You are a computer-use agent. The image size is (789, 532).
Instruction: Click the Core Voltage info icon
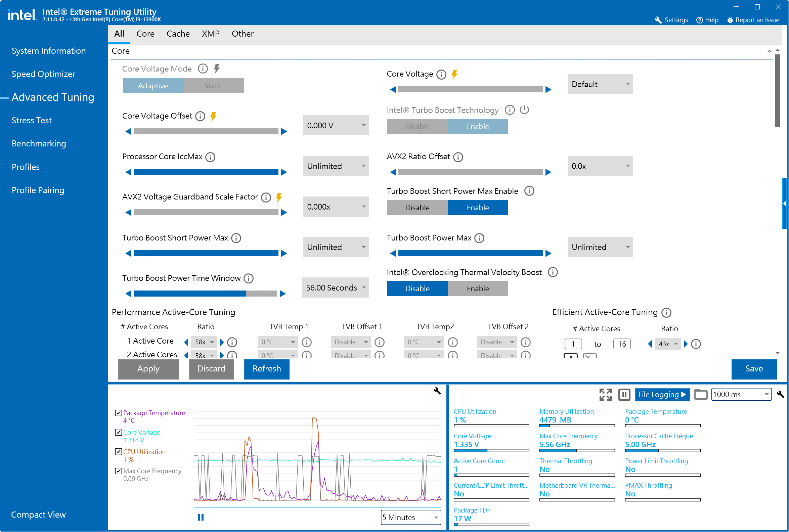click(441, 74)
